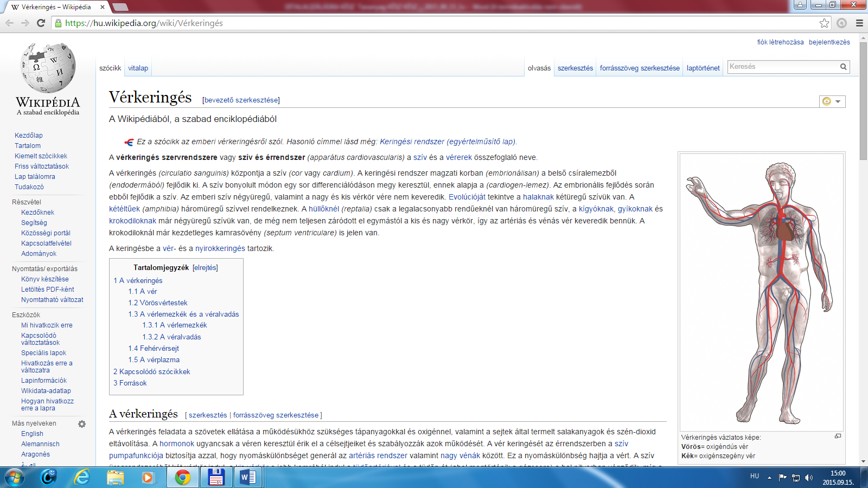Viewport: 868px width, 488px height.
Task: Click the taskbar clock showing 15:00
Action: pyautogui.click(x=838, y=478)
